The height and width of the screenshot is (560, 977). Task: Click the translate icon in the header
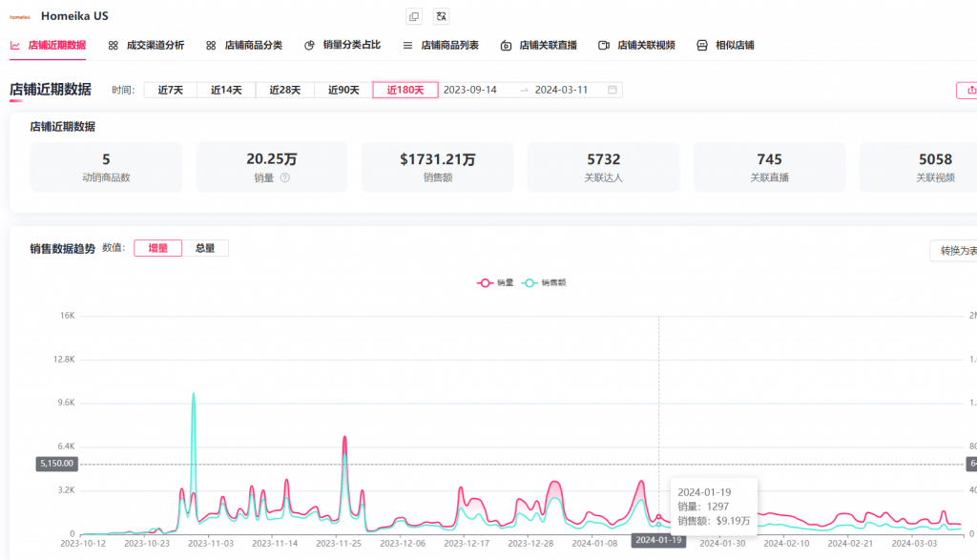pyautogui.click(x=440, y=16)
